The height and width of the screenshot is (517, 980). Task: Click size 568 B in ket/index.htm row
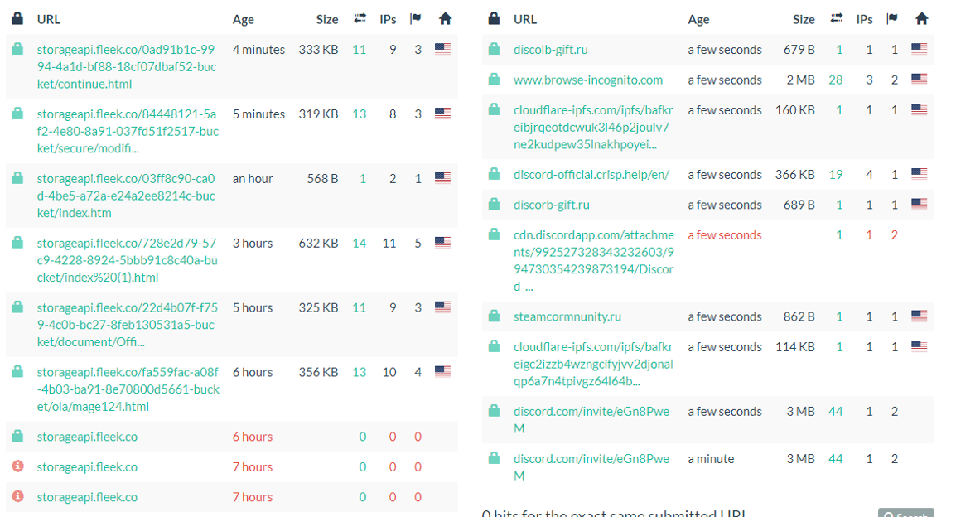[322, 179]
